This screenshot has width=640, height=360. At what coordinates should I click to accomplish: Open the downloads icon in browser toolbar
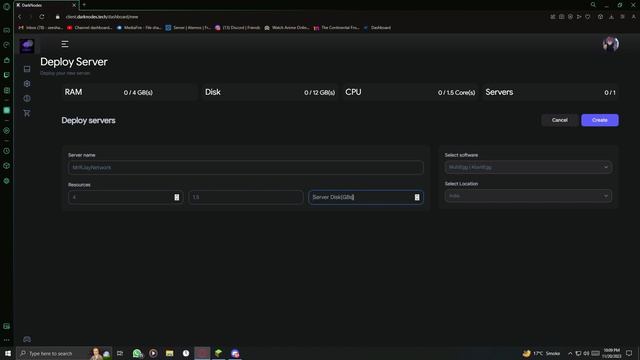point(611,17)
